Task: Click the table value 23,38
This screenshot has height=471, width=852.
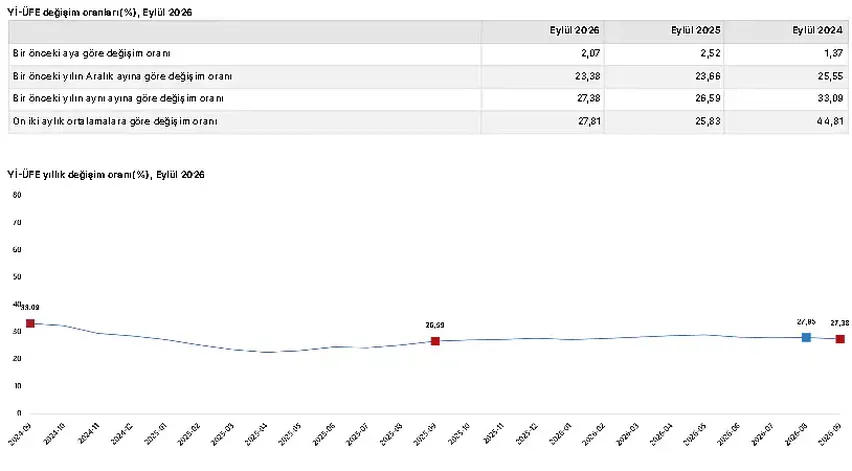Action: [x=587, y=76]
